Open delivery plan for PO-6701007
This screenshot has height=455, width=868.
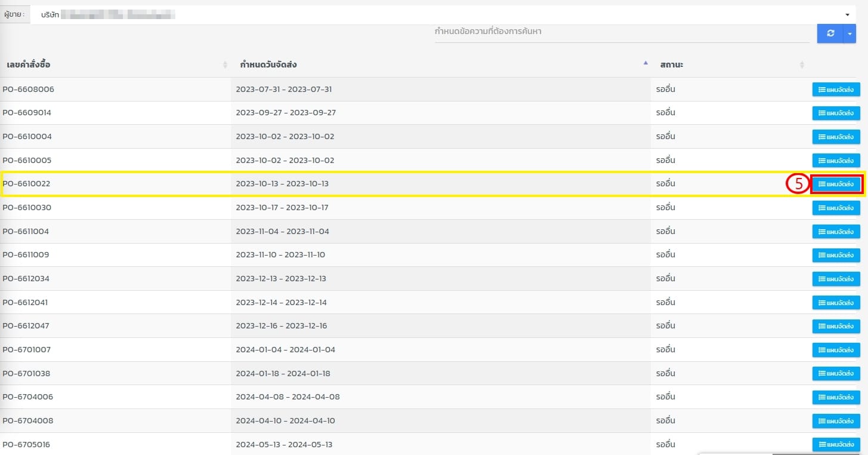tap(836, 350)
